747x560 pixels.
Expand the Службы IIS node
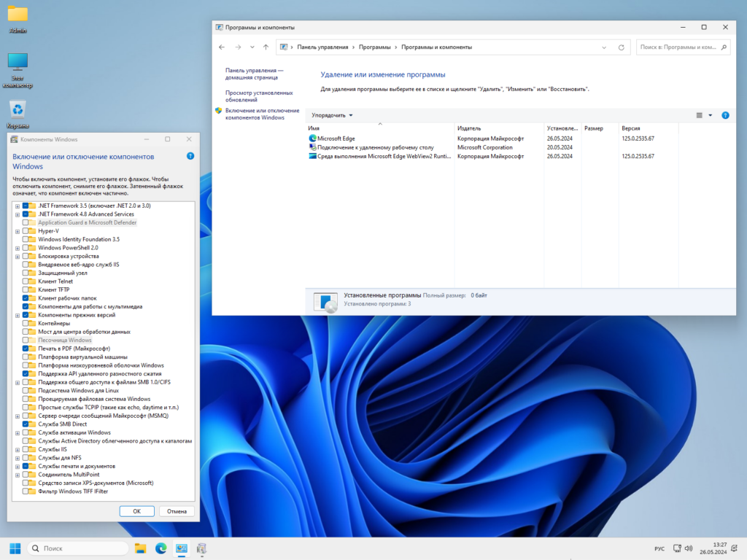click(18, 449)
